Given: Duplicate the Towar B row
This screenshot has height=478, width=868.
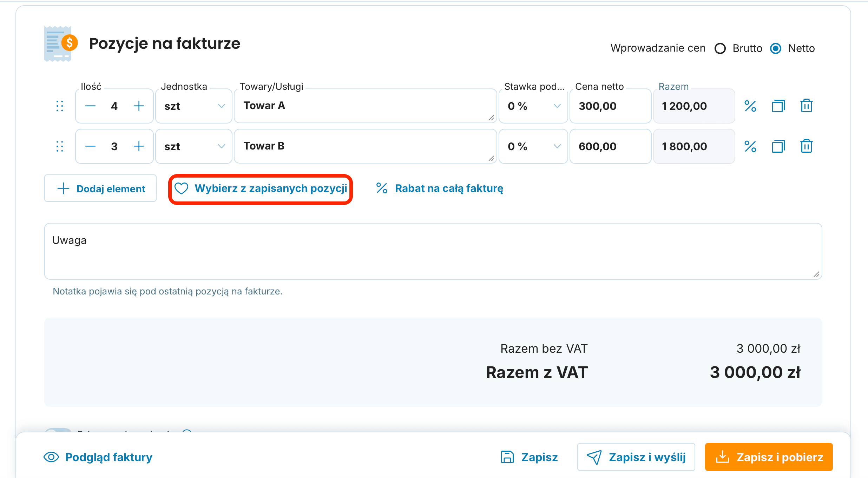Looking at the screenshot, I should coord(778,146).
